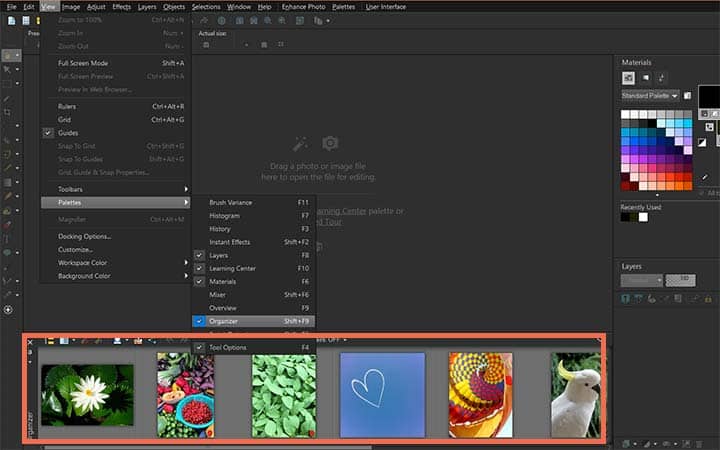720x450 pixels.
Task: Close the Organizer palette with the X button
Action: pos(30,342)
